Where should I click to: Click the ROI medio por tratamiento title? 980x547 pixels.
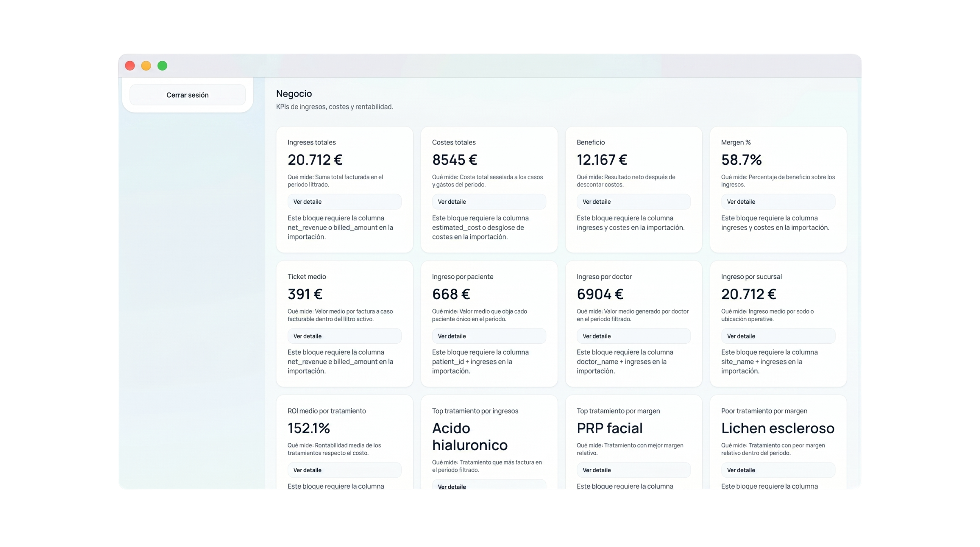[327, 411]
